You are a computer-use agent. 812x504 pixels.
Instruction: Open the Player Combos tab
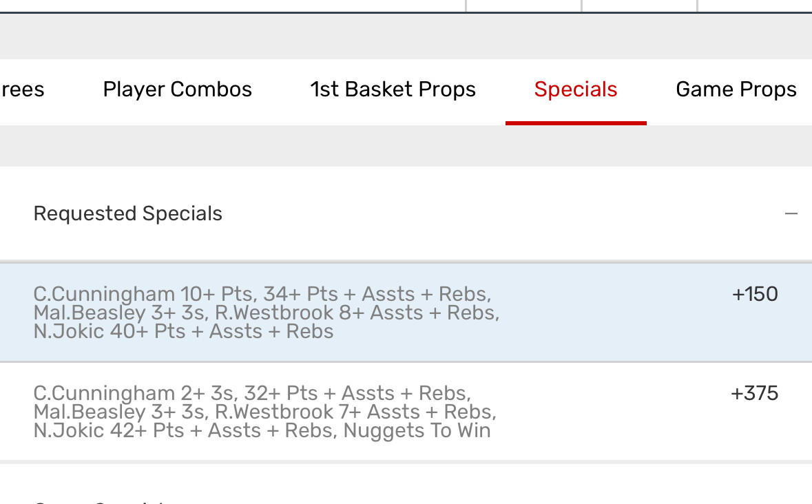[177, 90]
